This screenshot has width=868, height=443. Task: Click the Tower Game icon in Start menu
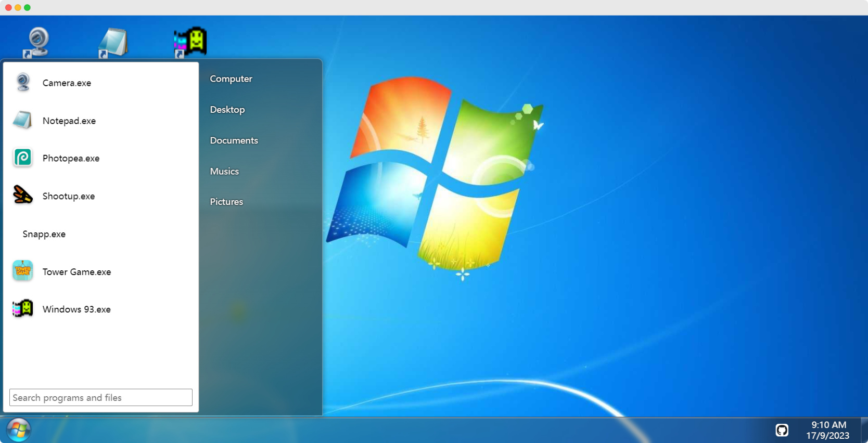tap(23, 271)
